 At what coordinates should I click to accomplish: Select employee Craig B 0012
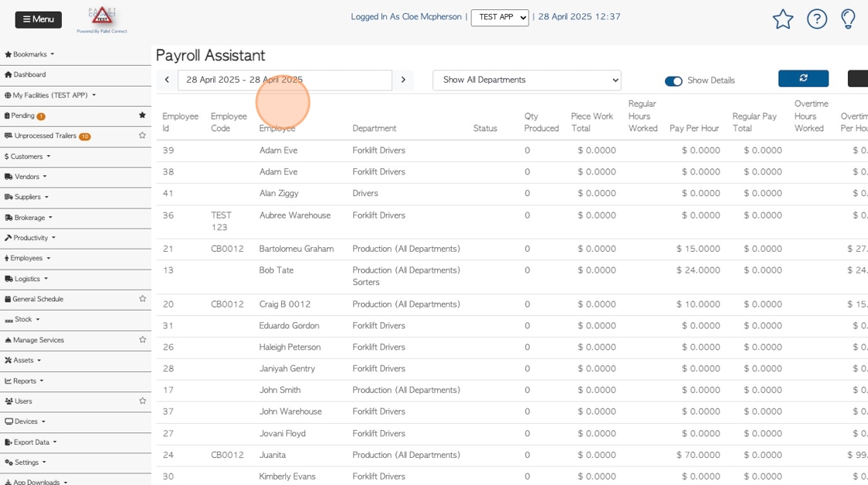coord(284,304)
